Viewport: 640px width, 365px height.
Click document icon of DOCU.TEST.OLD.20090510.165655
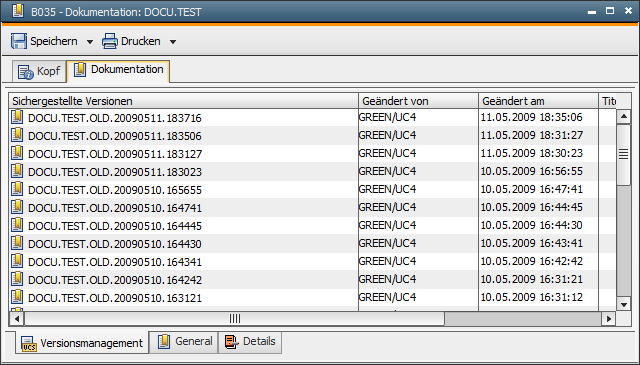pyautogui.click(x=17, y=189)
